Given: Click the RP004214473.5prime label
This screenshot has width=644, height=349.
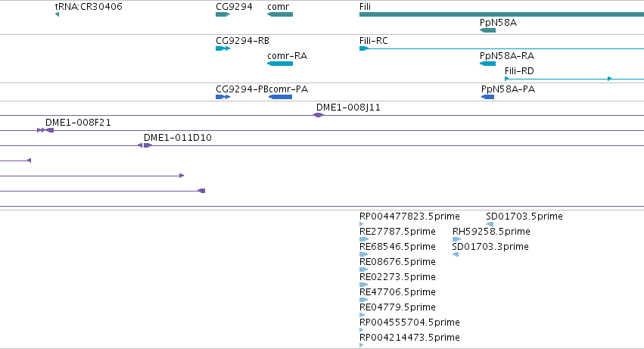Looking at the screenshot, I should pyautogui.click(x=409, y=338).
